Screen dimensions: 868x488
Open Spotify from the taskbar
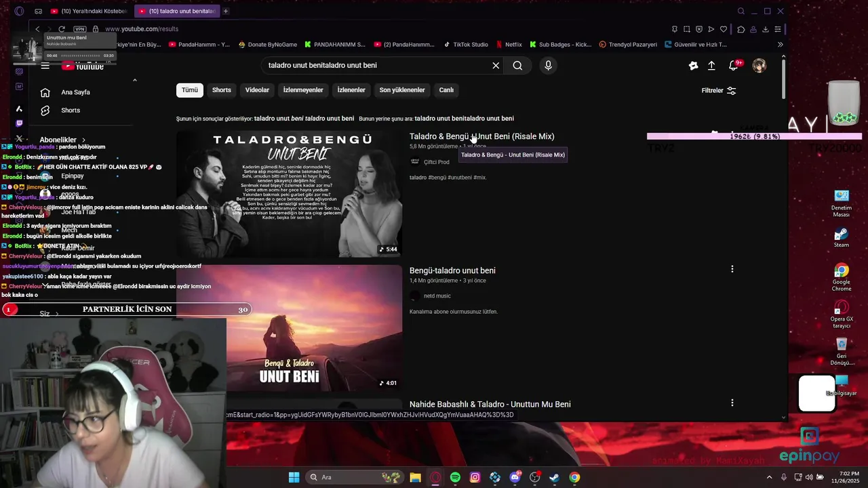click(455, 477)
